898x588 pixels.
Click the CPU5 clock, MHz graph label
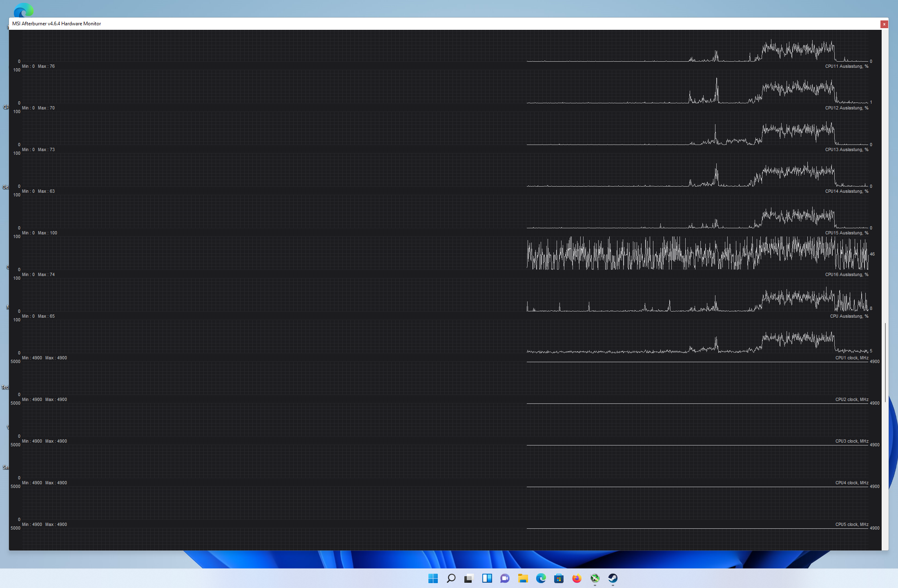coord(851,524)
